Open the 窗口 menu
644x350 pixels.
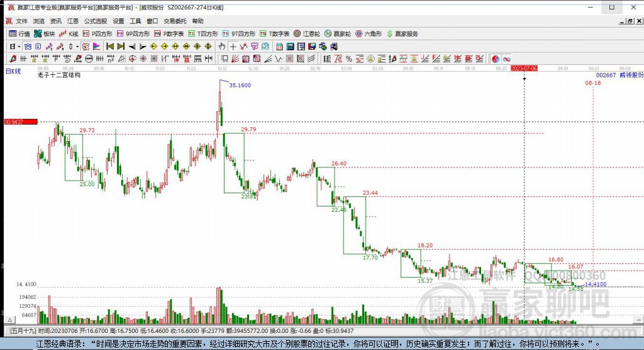[152, 21]
